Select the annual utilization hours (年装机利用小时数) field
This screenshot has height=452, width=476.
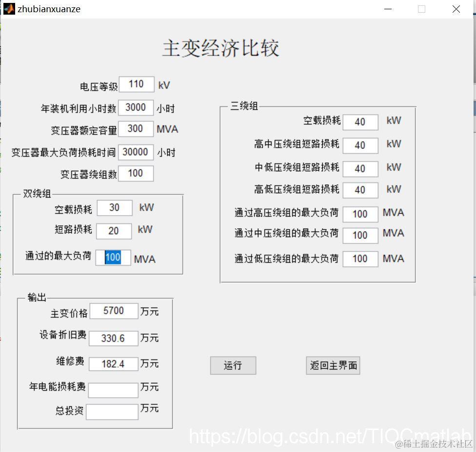point(136,107)
